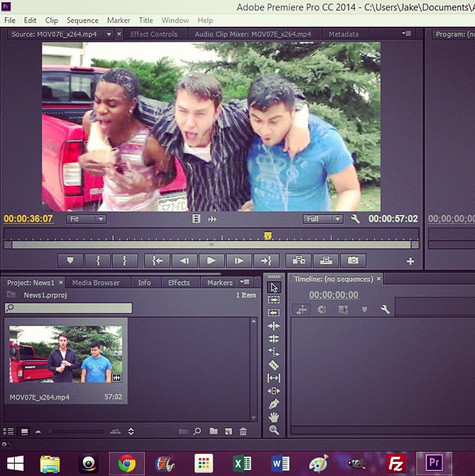
Task: Switch Project panel to Icon View
Action: pyautogui.click(x=24, y=431)
